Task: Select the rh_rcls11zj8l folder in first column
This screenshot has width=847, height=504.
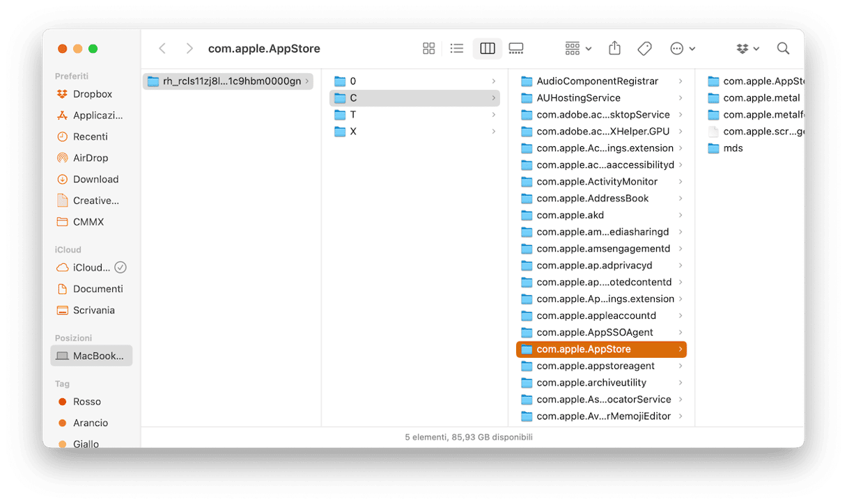Action: [x=228, y=81]
